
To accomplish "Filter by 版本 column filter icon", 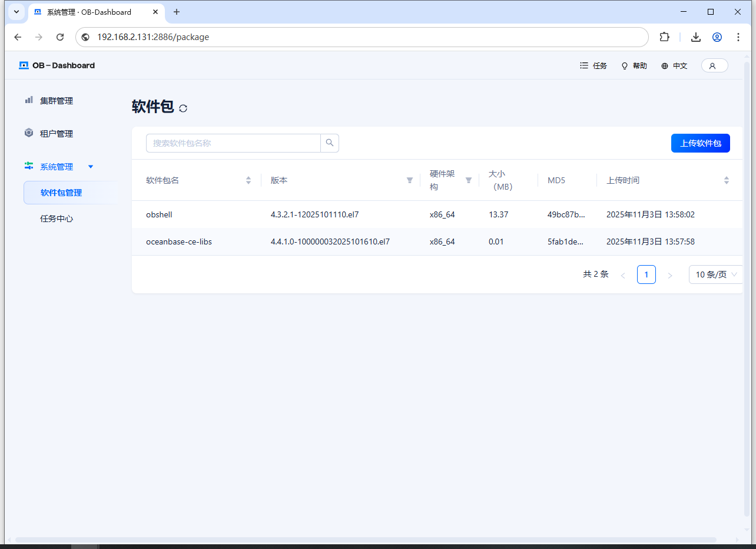I will click(x=410, y=180).
